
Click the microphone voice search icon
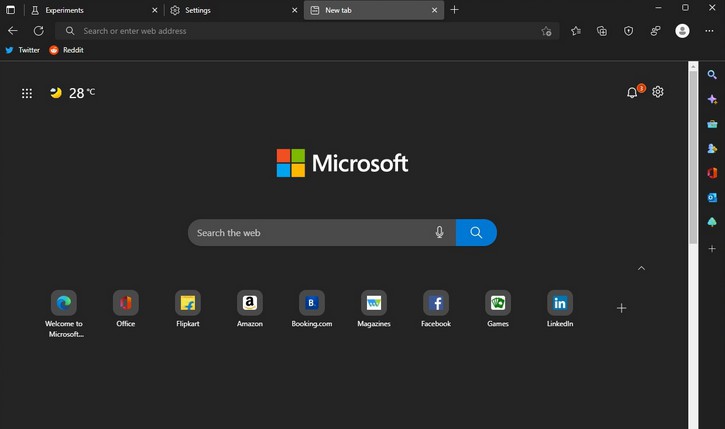coord(439,233)
